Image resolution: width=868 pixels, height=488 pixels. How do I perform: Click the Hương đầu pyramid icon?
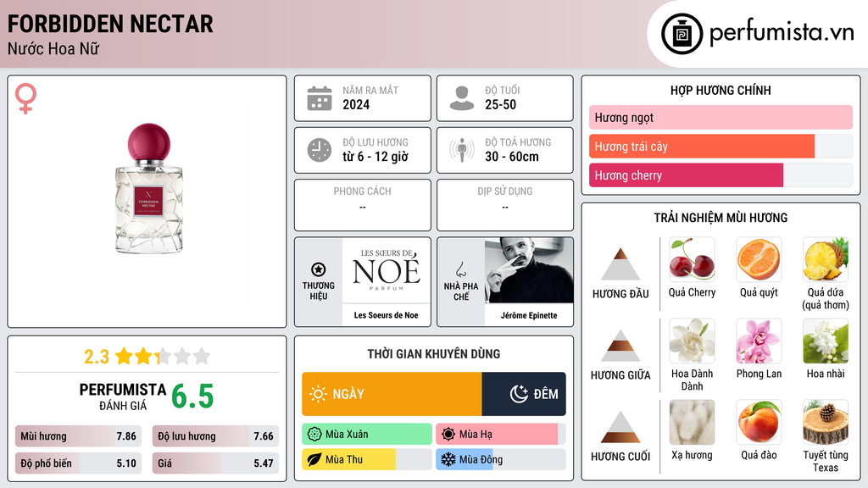pyautogui.click(x=620, y=264)
